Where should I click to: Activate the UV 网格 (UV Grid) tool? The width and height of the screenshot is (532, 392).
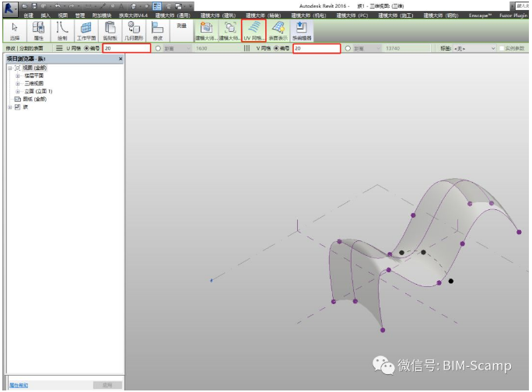click(254, 30)
